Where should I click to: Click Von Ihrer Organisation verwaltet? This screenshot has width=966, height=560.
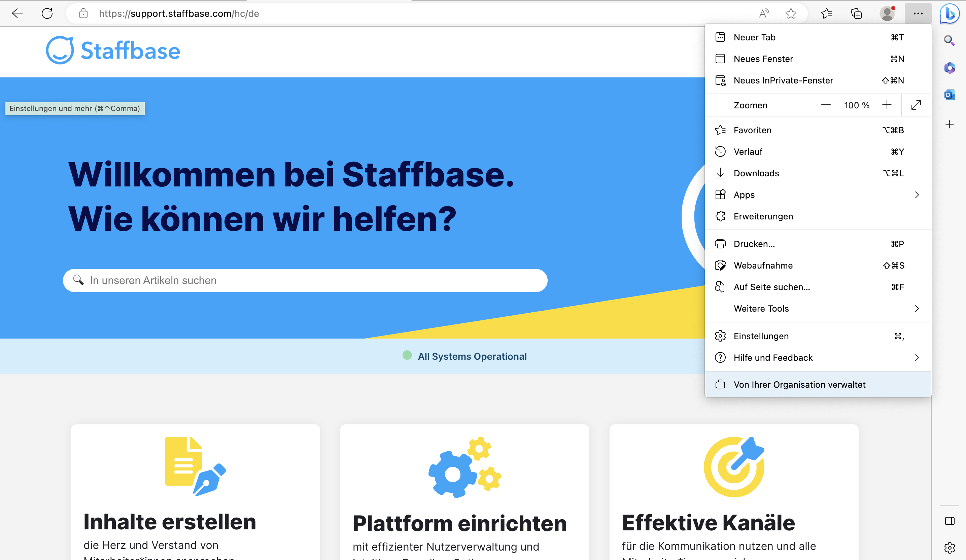click(818, 384)
